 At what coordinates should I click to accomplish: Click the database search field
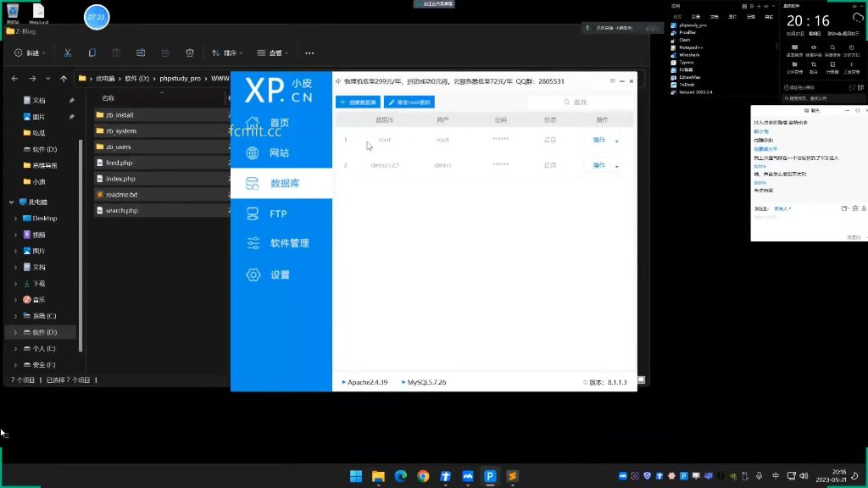tap(580, 102)
